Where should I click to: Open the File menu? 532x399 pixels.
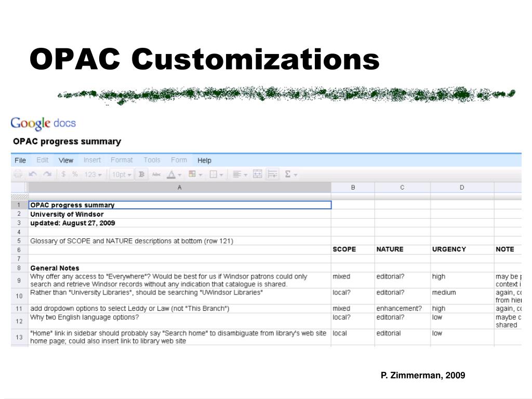20,160
